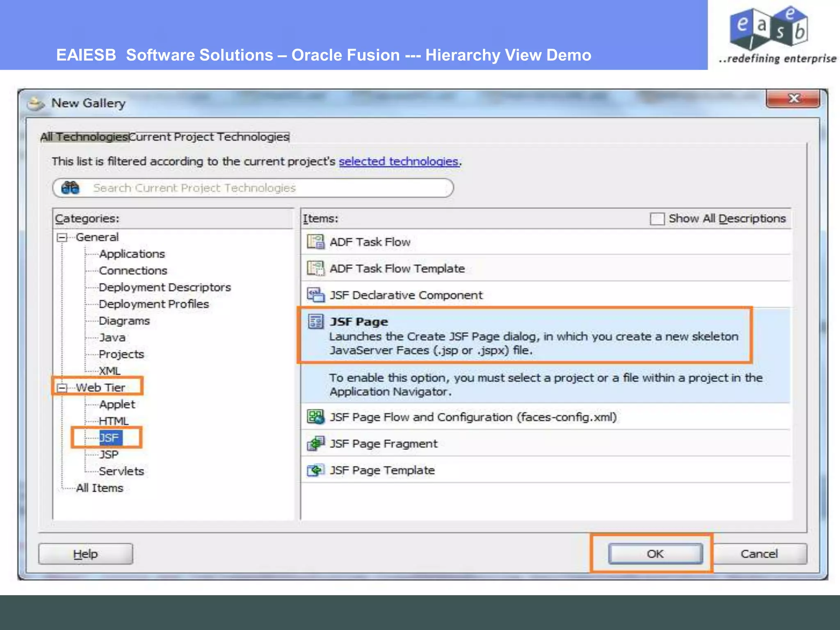
Task: Select the JSF category
Action: [111, 438]
